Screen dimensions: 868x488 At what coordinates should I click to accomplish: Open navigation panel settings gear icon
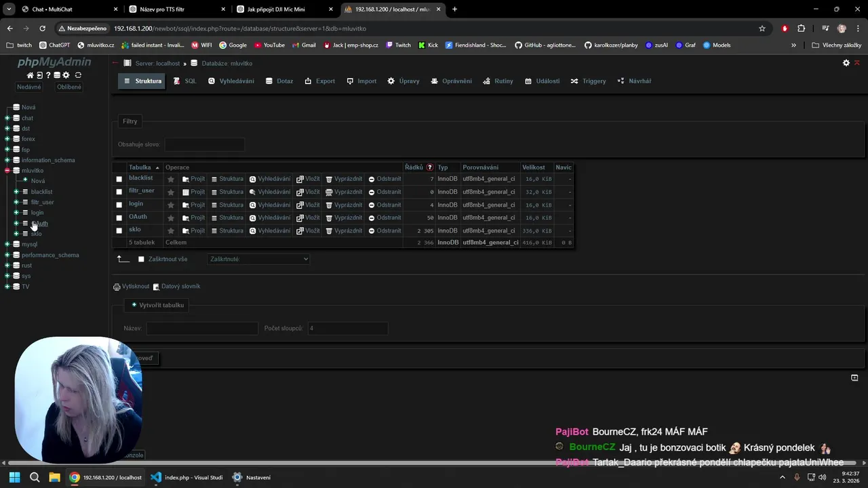tap(66, 75)
